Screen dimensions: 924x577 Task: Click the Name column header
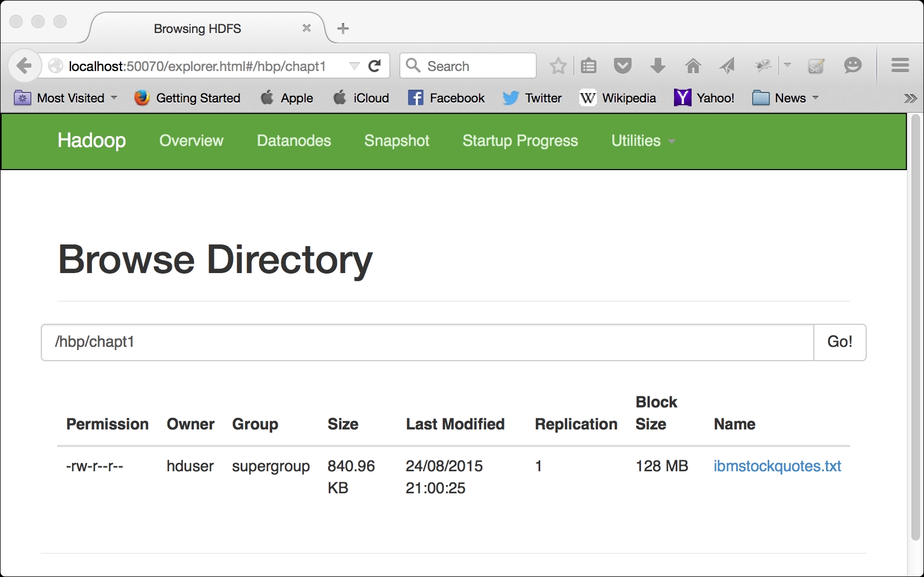coord(735,424)
